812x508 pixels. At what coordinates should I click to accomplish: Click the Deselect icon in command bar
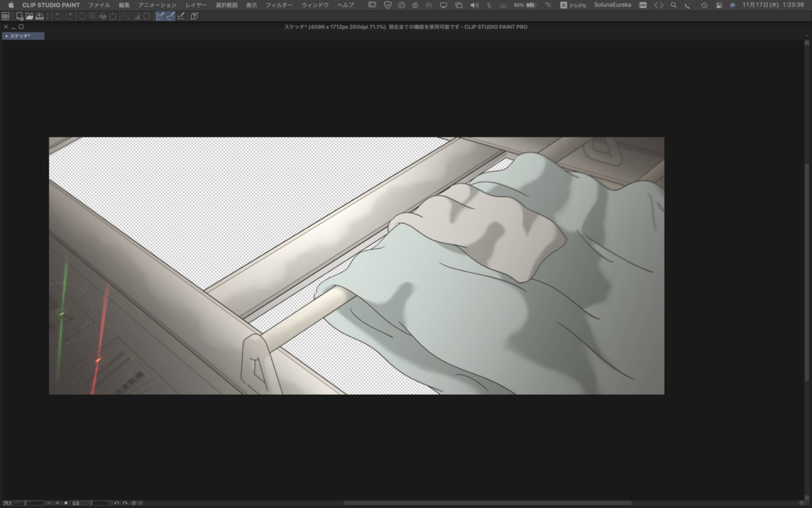pos(127,16)
